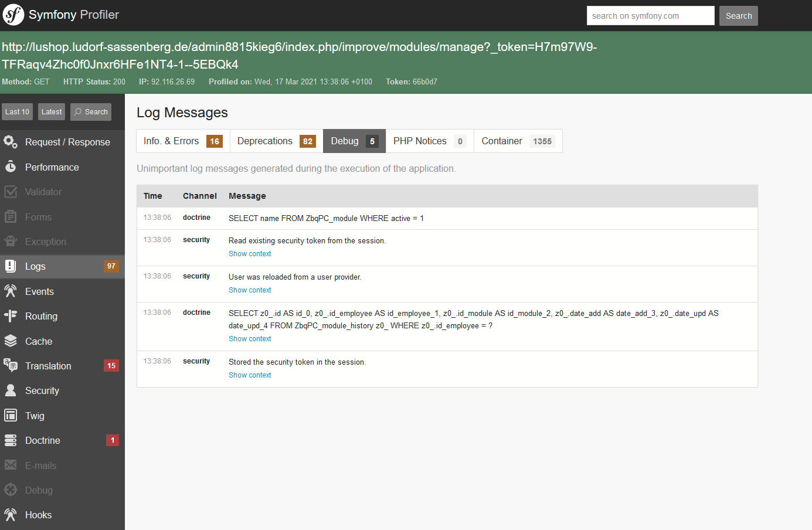Click the Twig template icon

point(11,416)
